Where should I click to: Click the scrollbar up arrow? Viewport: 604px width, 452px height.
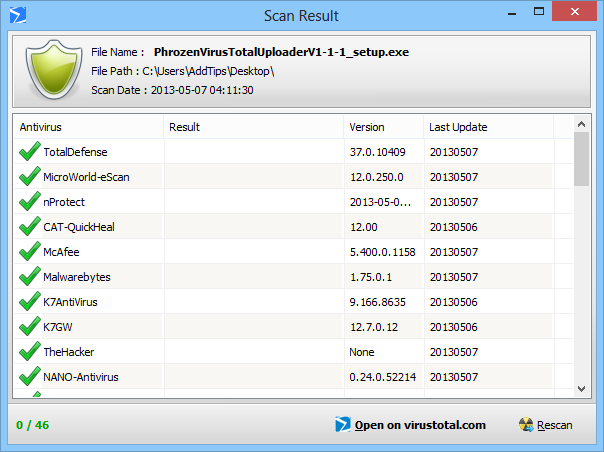click(582, 124)
